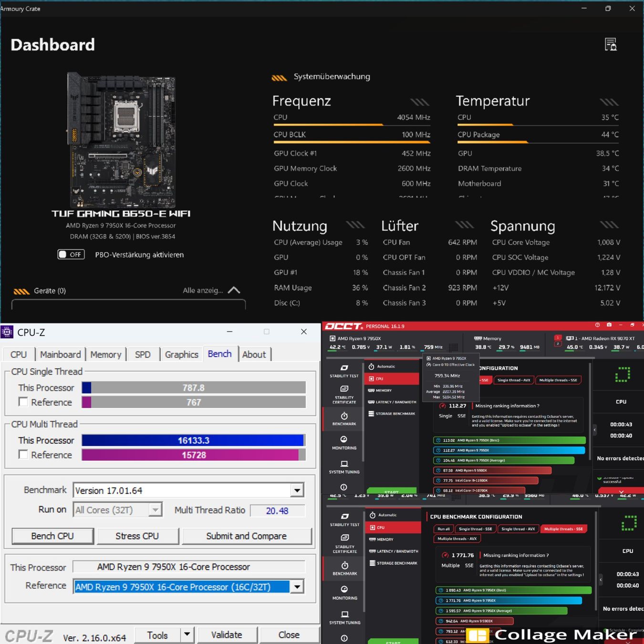Open the OCCT help question-mark icon
This screenshot has height=644, width=644.
point(597,325)
